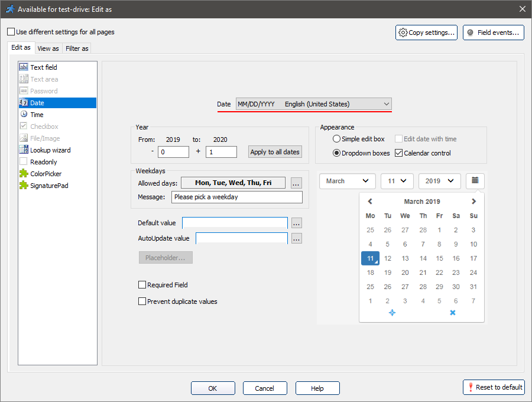Enable Use different settings for all pages
This screenshot has height=402, width=532.
pos(11,32)
